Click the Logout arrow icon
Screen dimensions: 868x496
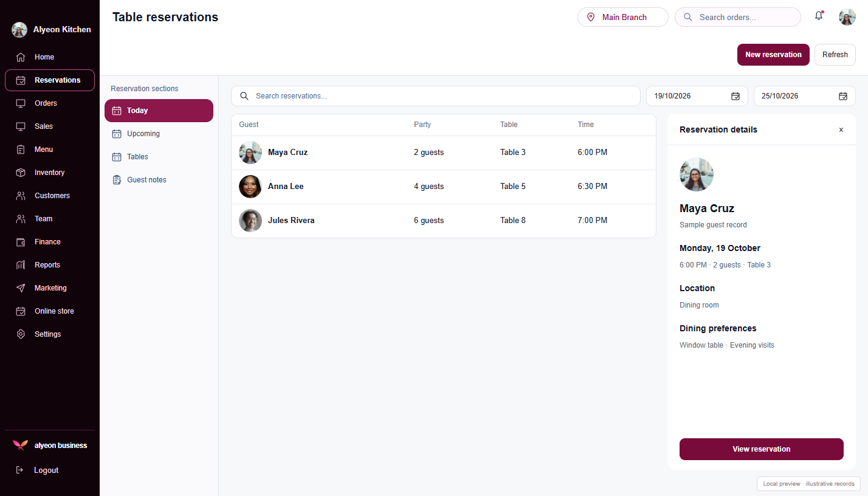19,470
